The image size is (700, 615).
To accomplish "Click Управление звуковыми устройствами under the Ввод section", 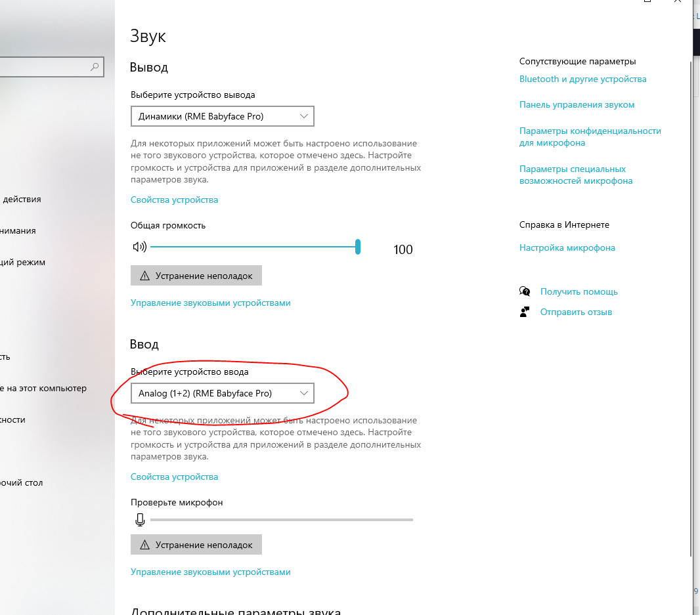I will tap(210, 572).
